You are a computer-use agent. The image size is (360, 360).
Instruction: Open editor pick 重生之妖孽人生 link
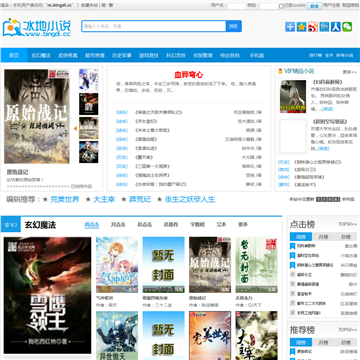coord(190,200)
